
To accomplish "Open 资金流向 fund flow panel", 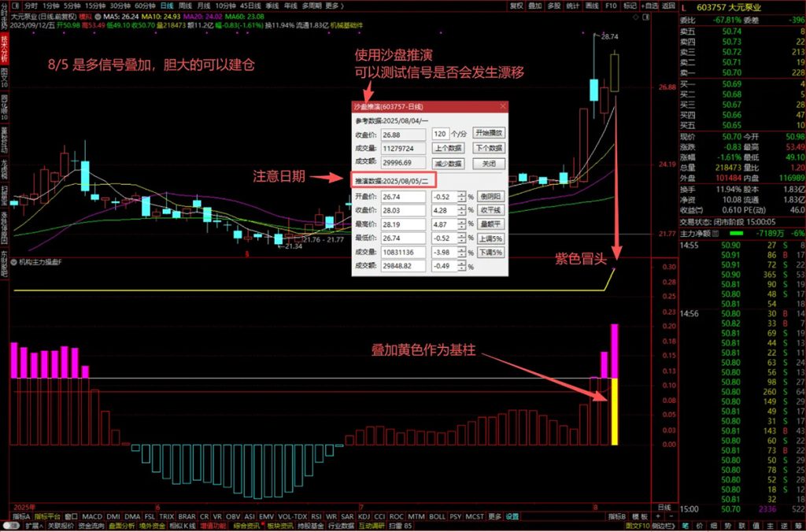I will [89, 526].
